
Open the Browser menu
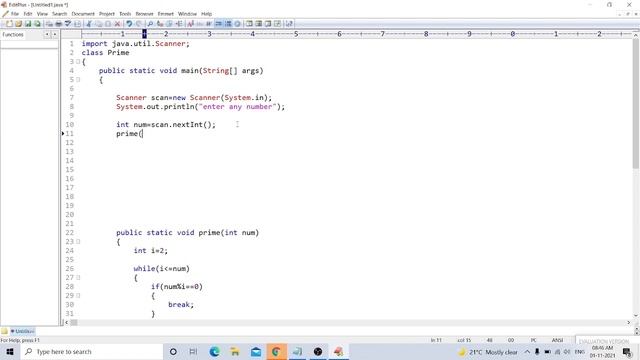tap(144, 14)
